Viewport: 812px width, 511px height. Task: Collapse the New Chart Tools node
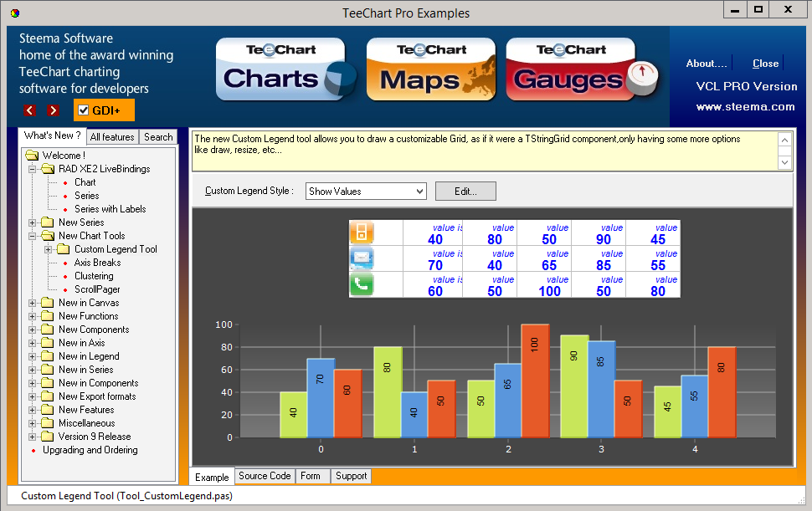(x=32, y=237)
